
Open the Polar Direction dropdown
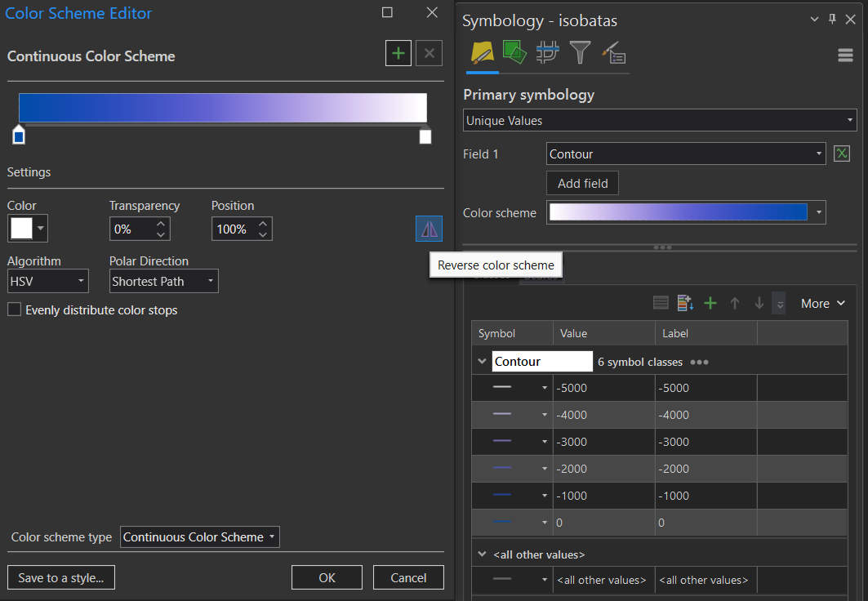[164, 282]
